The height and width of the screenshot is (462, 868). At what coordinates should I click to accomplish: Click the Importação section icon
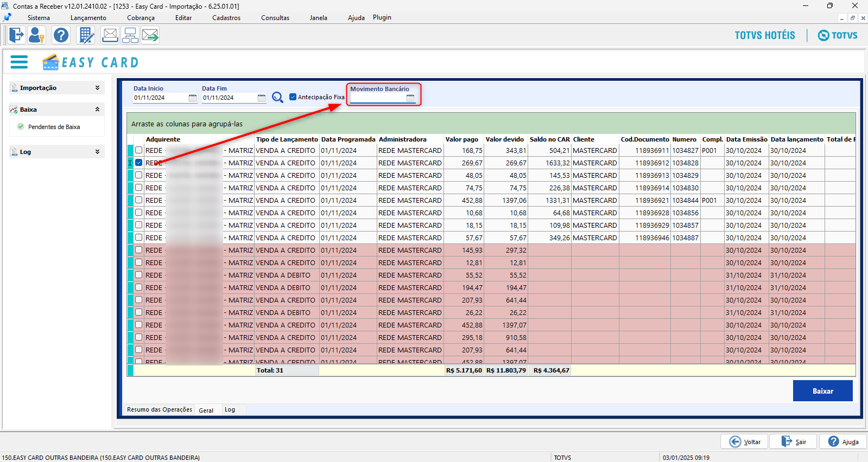click(x=14, y=88)
